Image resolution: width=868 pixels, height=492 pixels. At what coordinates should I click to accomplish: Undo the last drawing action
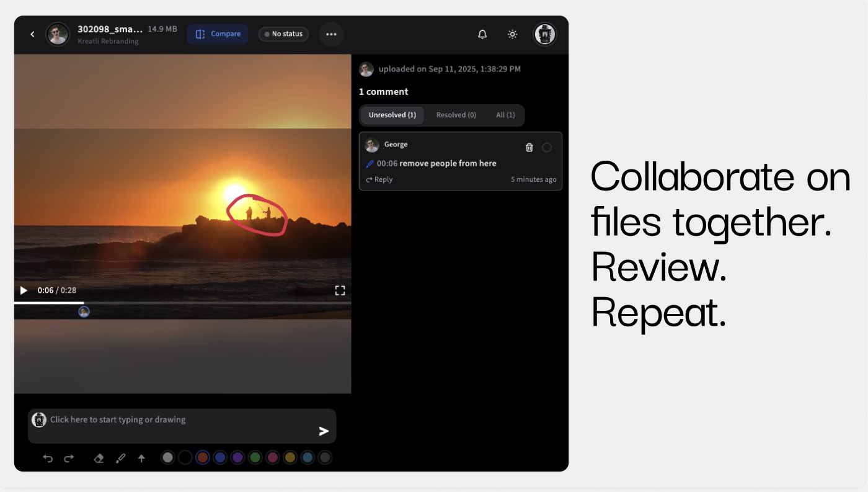coord(48,458)
